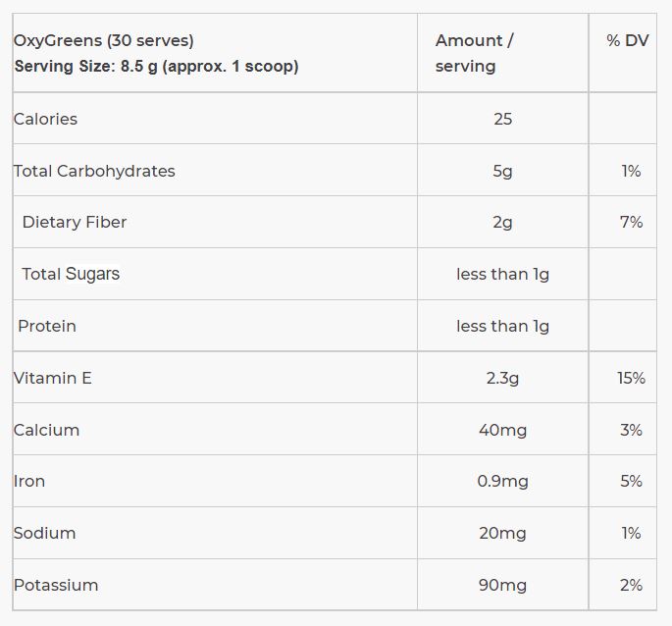The width and height of the screenshot is (672, 626).
Task: Click the Calories value 25
Action: point(502,119)
